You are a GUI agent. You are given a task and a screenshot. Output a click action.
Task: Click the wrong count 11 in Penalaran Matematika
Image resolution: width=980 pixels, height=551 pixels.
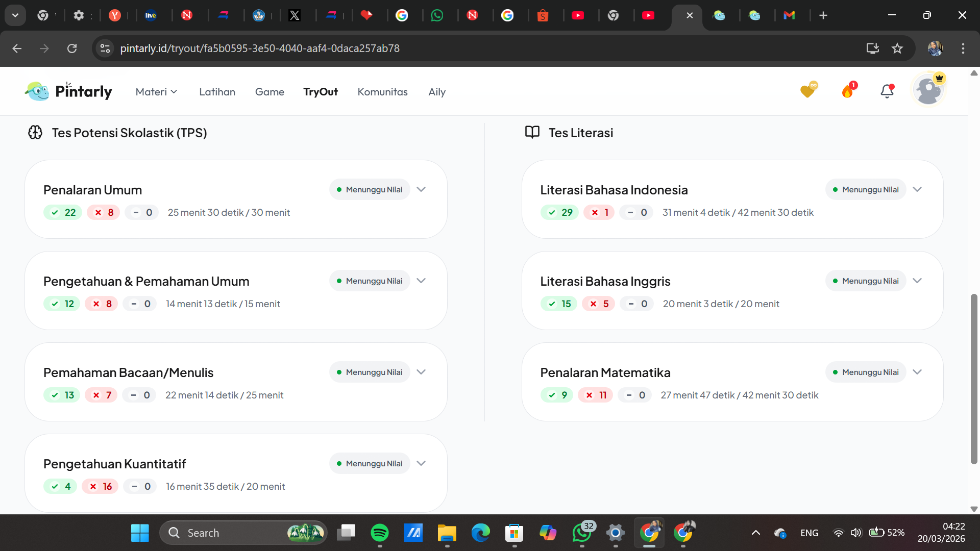tap(596, 395)
